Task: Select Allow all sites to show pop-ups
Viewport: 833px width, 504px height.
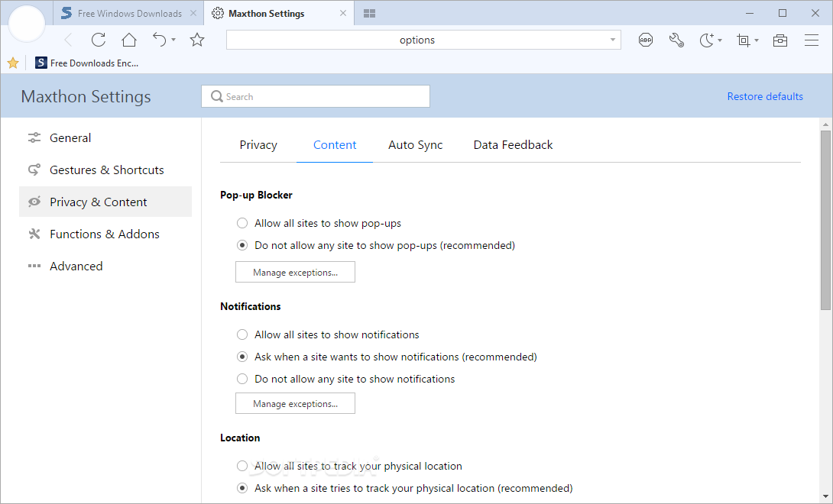Action: click(x=242, y=223)
